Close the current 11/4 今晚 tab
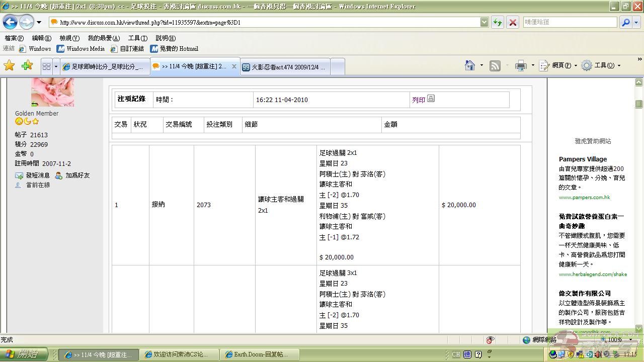644x362 pixels. pos(234,66)
